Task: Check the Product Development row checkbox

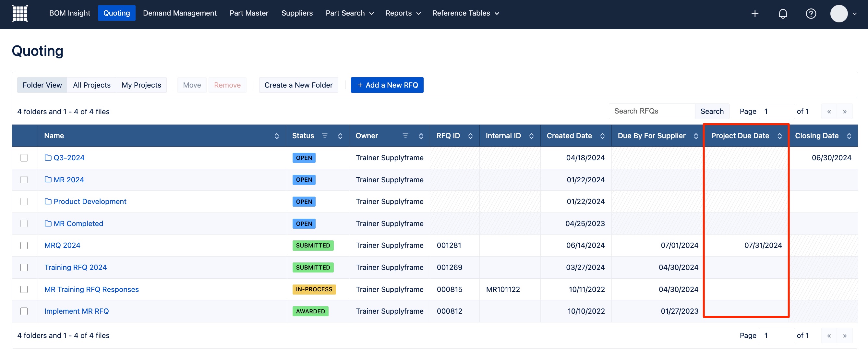Action: 24,201
